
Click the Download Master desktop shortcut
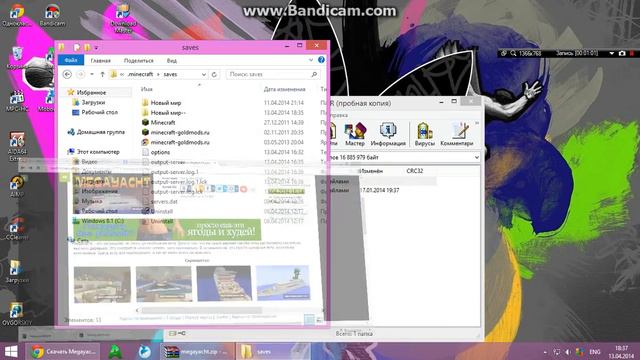click(123, 18)
